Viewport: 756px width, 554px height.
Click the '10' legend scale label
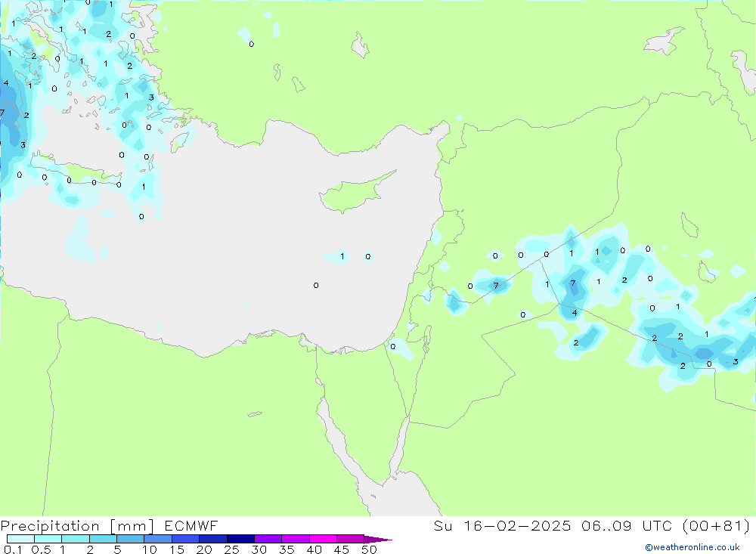tap(149, 549)
